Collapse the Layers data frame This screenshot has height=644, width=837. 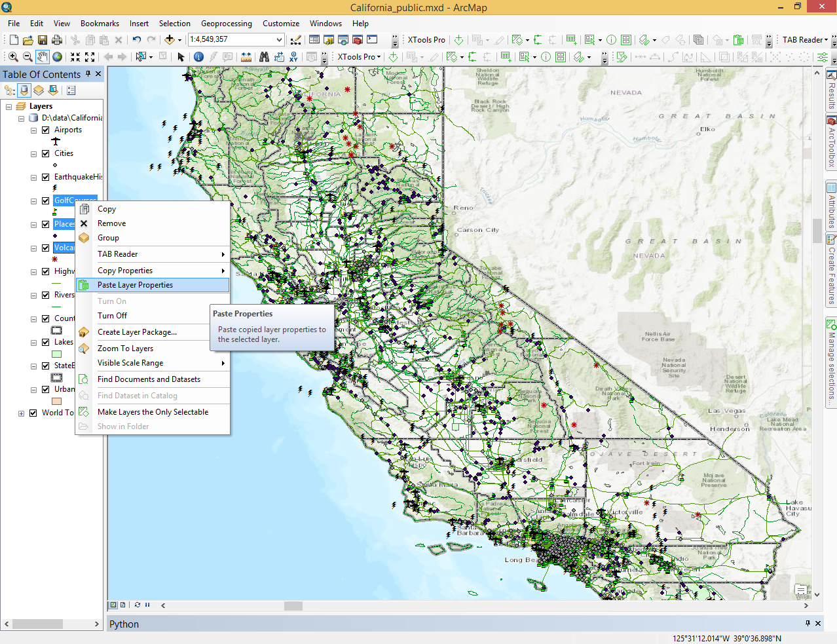9,107
